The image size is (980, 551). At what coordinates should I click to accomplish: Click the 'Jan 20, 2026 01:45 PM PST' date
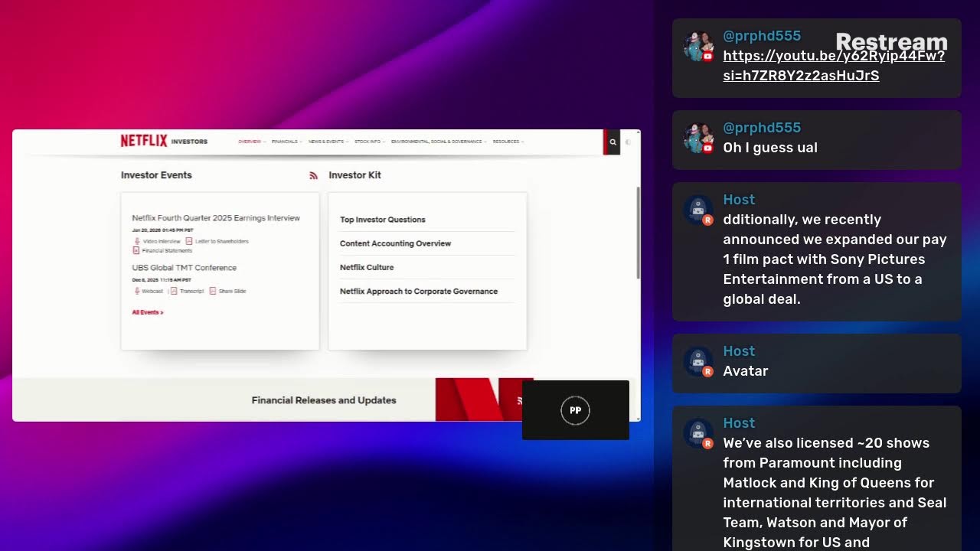click(x=162, y=230)
